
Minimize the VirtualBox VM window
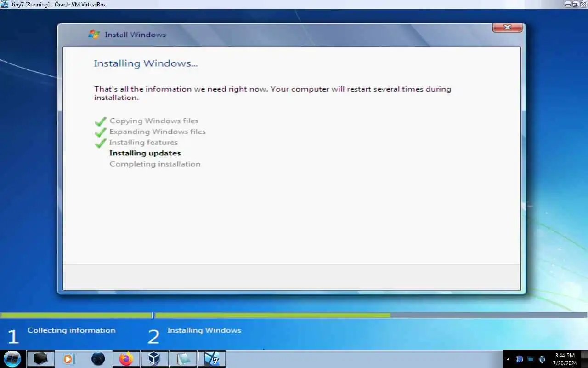(x=568, y=4)
